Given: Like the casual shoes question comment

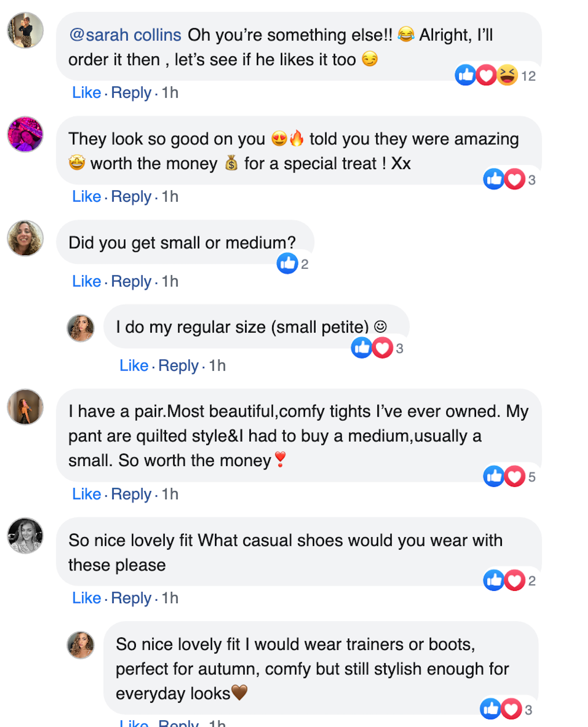Looking at the screenshot, I should point(87,598).
